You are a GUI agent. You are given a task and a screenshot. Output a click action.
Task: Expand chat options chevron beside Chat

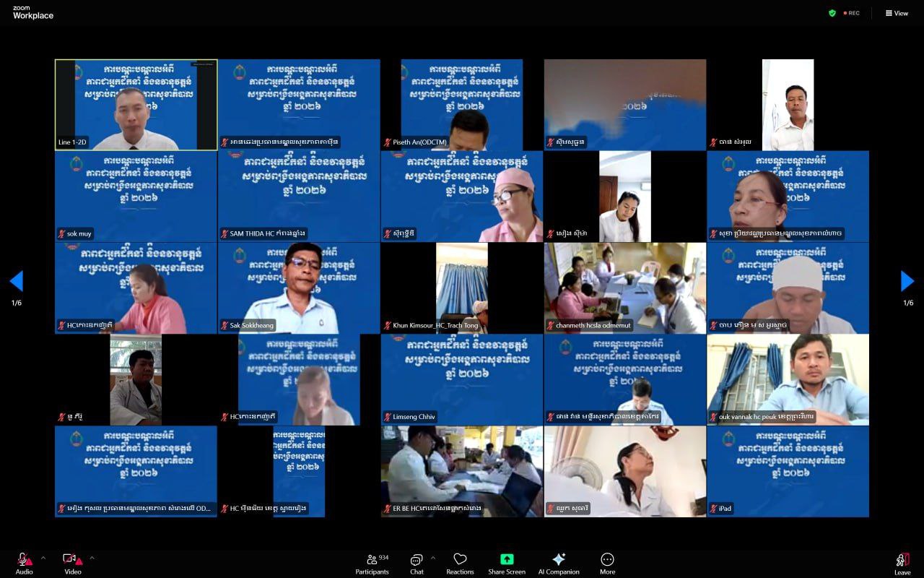433,558
